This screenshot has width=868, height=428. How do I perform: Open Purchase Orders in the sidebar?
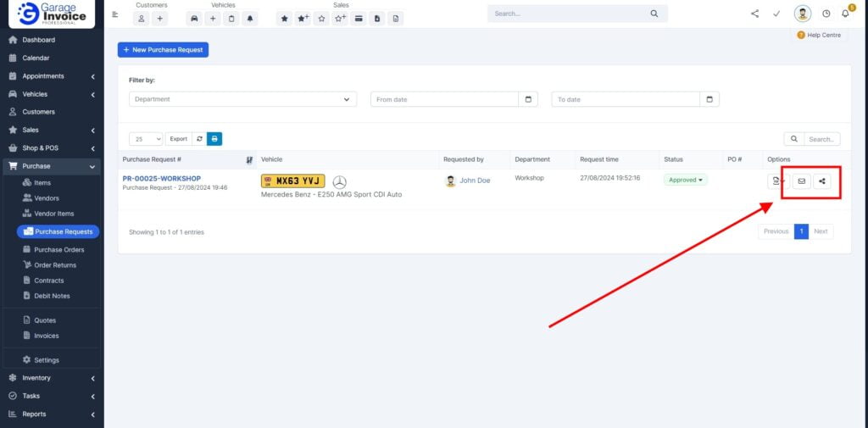58,250
